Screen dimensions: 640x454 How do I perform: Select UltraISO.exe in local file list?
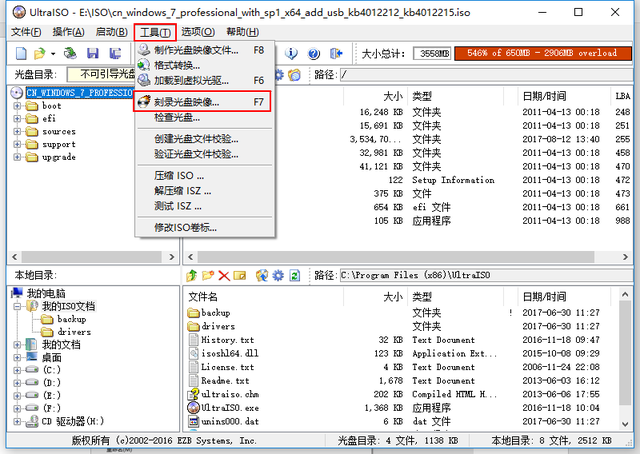(230, 407)
